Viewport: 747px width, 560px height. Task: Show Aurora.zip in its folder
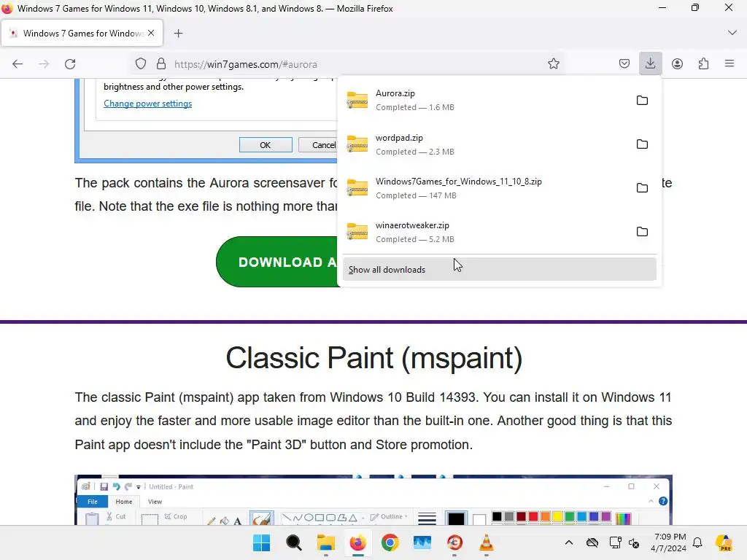(642, 100)
